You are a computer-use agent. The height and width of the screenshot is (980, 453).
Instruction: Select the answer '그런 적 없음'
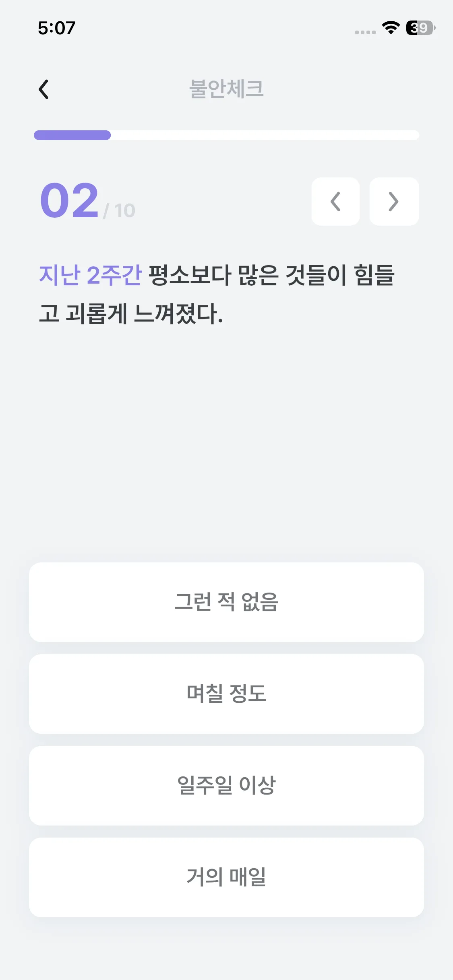226,602
